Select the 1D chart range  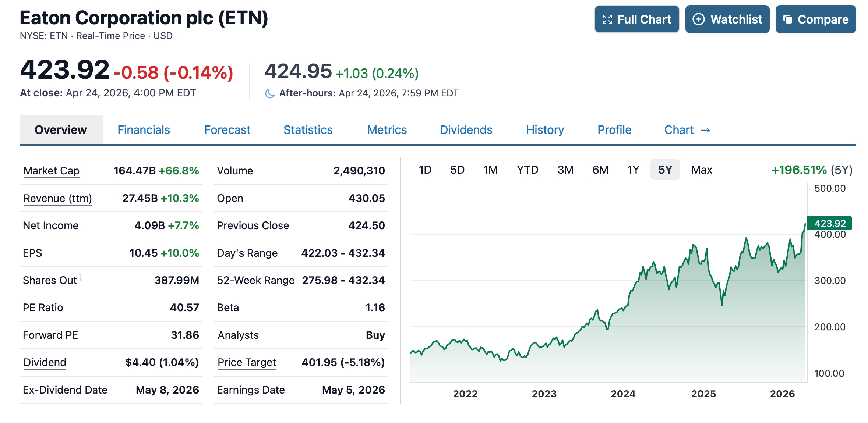(425, 170)
